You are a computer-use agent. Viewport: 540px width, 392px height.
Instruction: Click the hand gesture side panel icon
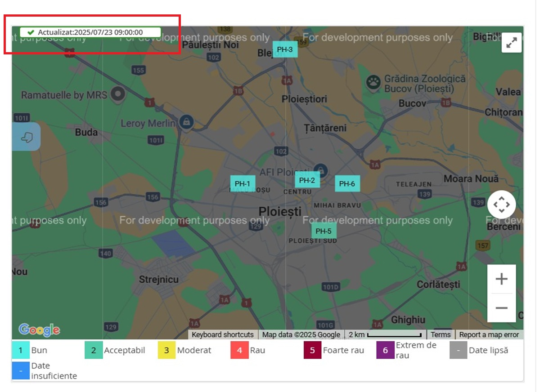coord(27,137)
